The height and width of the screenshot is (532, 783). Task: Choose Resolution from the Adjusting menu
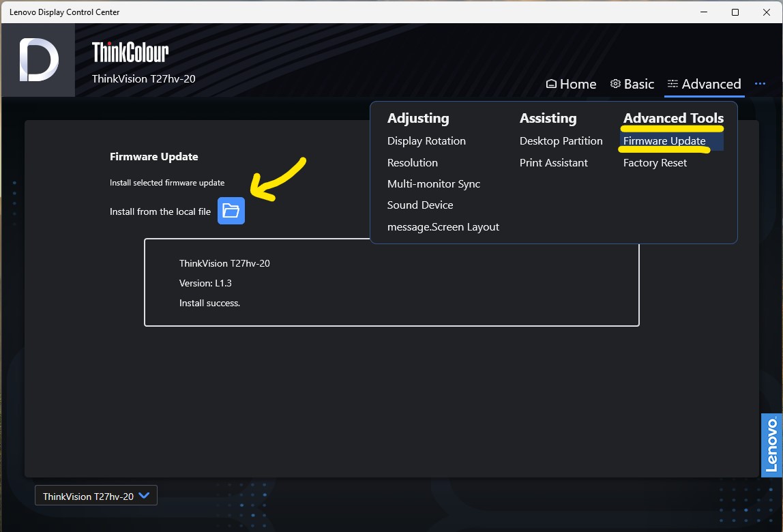click(x=413, y=163)
